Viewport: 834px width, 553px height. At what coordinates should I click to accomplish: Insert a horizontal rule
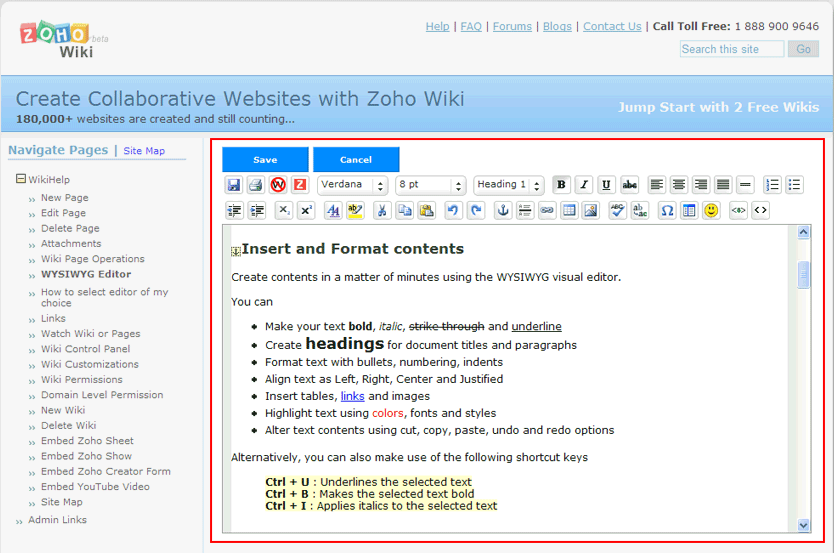[x=745, y=185]
